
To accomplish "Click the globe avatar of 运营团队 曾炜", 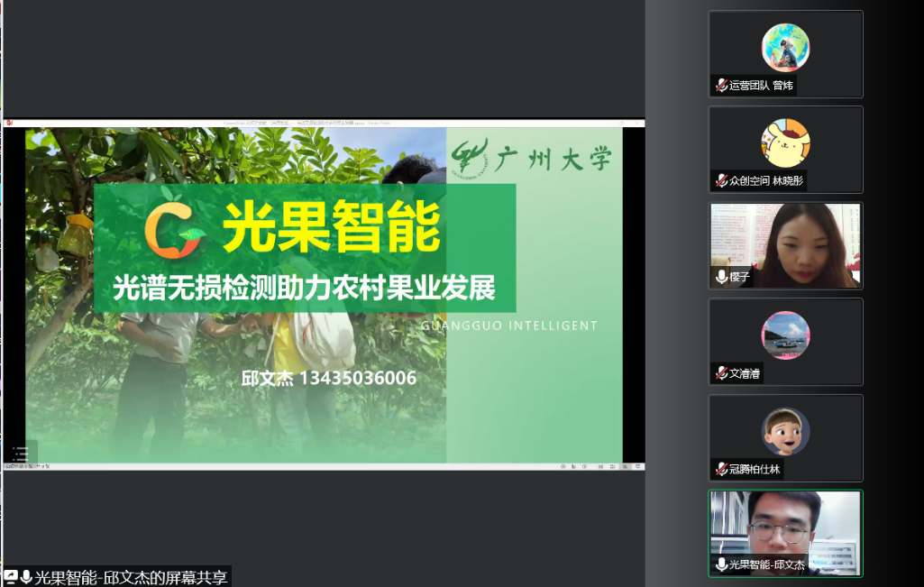I will click(785, 47).
